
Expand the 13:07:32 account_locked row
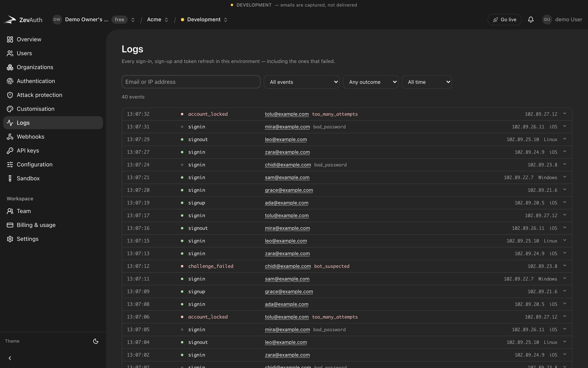347,114
